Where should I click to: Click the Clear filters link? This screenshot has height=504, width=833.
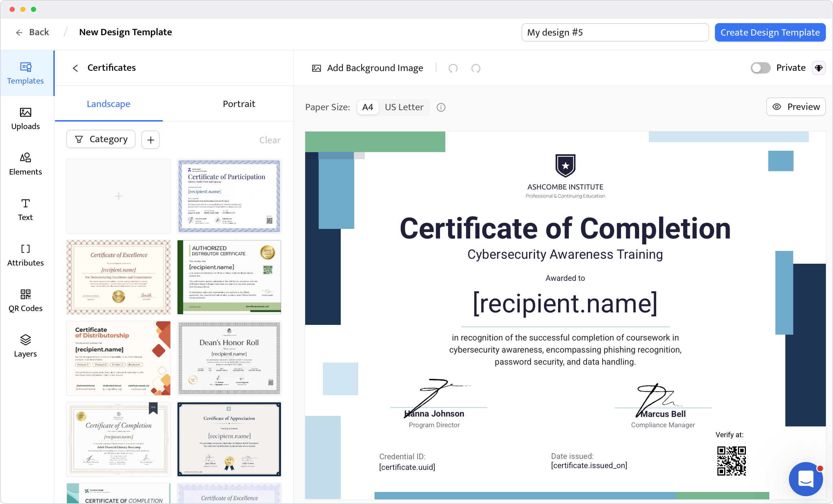pos(270,140)
